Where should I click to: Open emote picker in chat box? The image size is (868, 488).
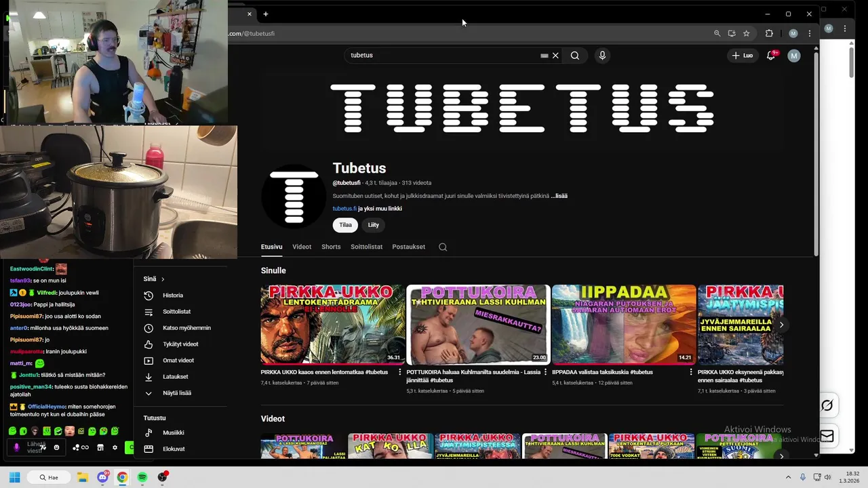(56, 447)
